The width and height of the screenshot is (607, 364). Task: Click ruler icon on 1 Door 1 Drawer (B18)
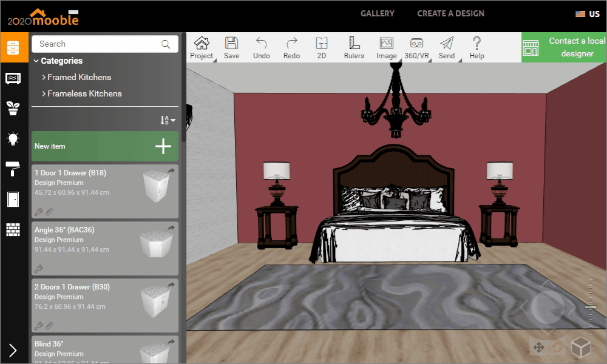50,212
